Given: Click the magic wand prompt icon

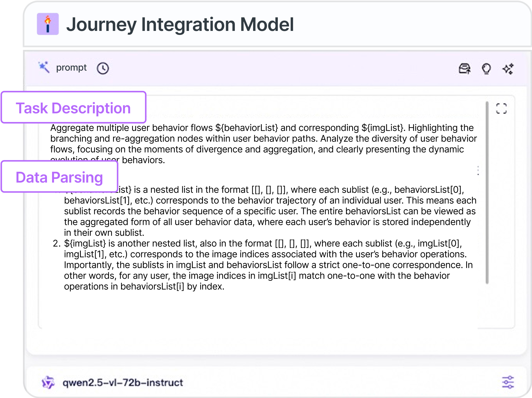Looking at the screenshot, I should tap(44, 67).
